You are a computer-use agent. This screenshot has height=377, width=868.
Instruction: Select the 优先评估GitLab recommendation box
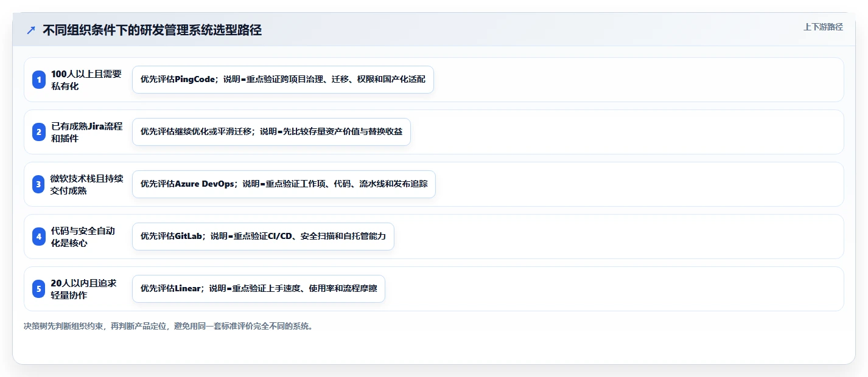point(263,237)
